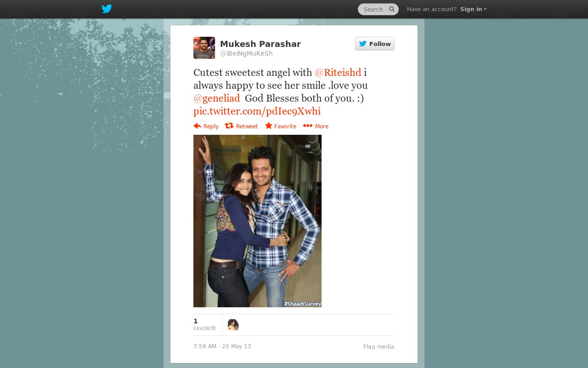Open the @geneliad mention
Image resolution: width=588 pixels, height=368 pixels.
point(217,98)
